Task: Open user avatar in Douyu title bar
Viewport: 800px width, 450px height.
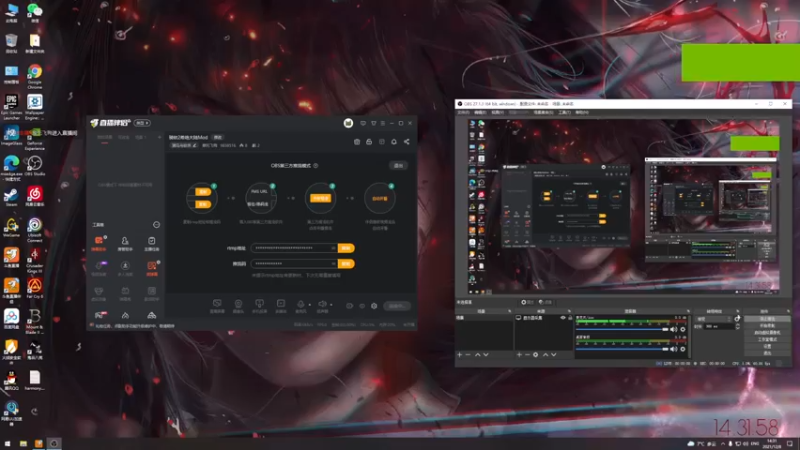Action: tap(348, 123)
